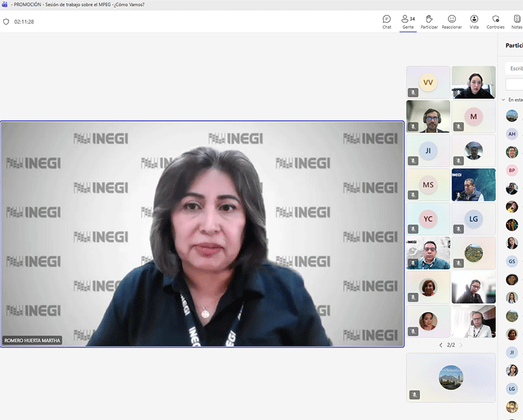This screenshot has height=420, width=523.
Task: Open the Reaccionar emoji menu
Action: coord(452,22)
